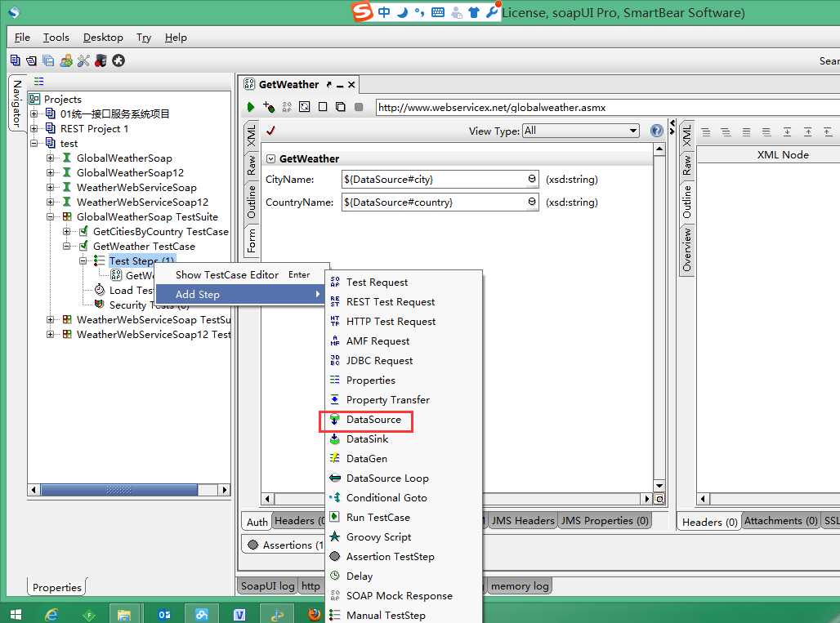The width and height of the screenshot is (840, 623).
Task: Click the import project icon in the main toolbar
Action: click(32, 61)
